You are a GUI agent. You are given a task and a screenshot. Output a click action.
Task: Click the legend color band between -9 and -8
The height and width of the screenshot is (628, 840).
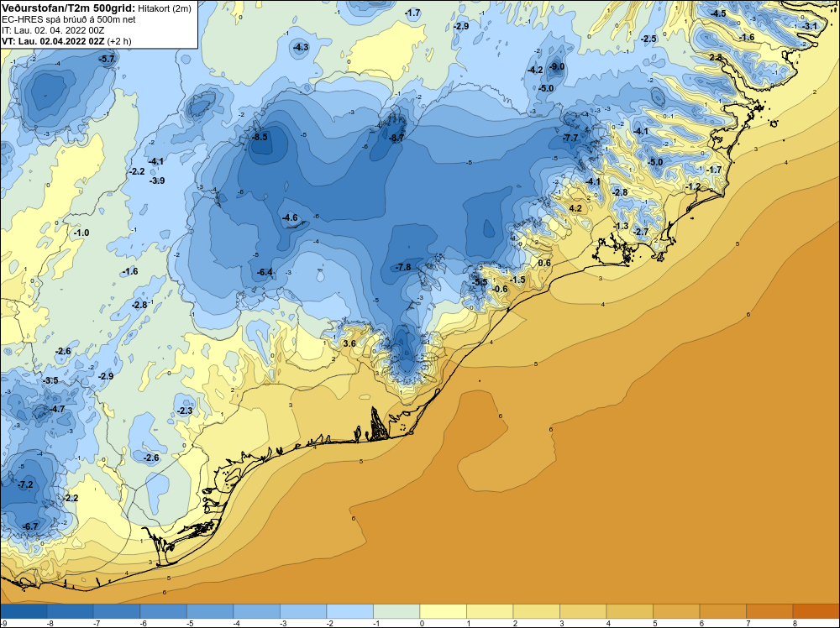pos(24,611)
